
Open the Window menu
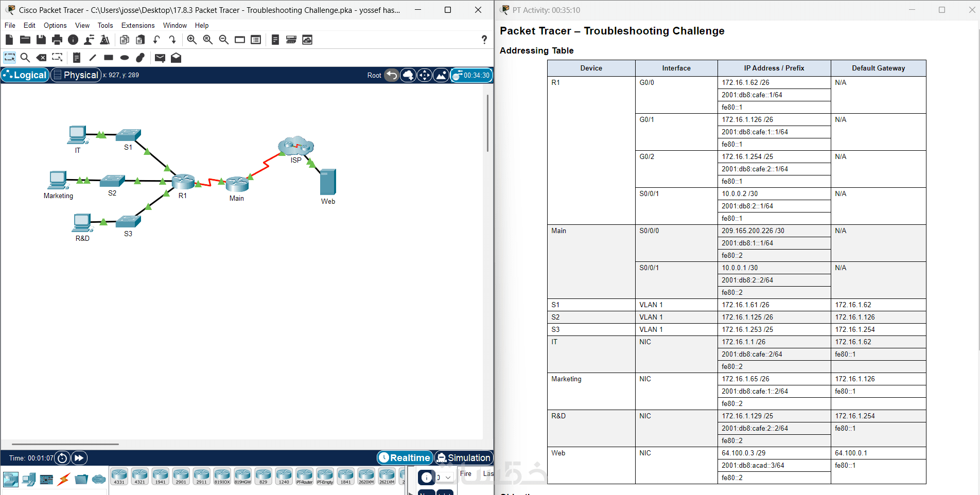pos(175,25)
